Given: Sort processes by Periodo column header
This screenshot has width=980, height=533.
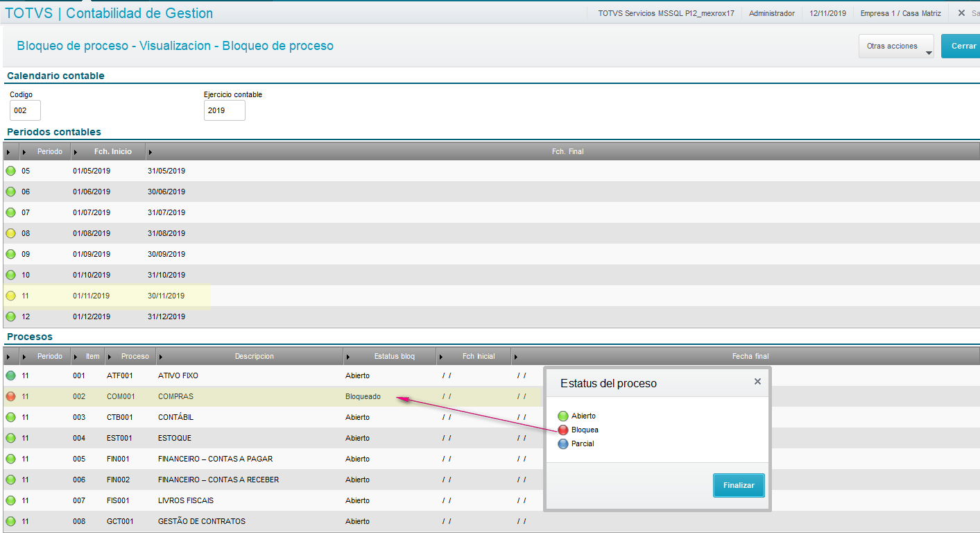Looking at the screenshot, I should point(45,356).
